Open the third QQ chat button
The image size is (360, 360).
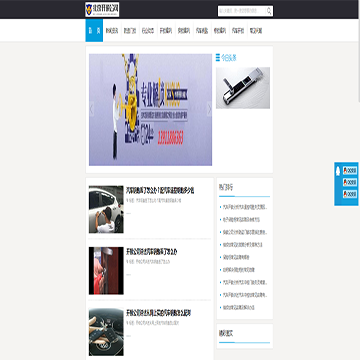click(350, 194)
